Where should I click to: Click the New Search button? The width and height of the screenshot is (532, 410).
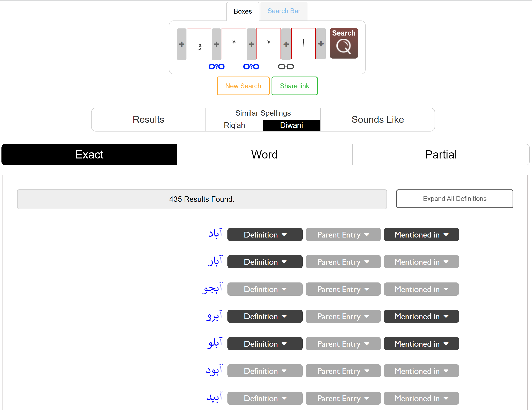(x=243, y=86)
